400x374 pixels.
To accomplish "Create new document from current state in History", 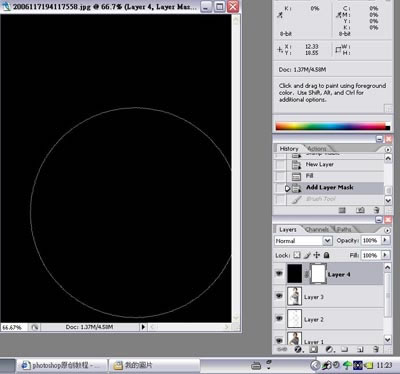I will pyautogui.click(x=342, y=210).
